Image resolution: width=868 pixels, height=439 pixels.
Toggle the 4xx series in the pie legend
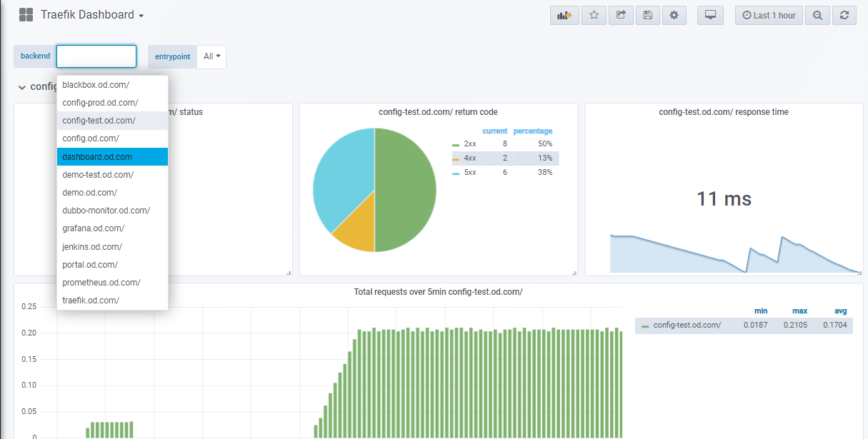tap(470, 158)
